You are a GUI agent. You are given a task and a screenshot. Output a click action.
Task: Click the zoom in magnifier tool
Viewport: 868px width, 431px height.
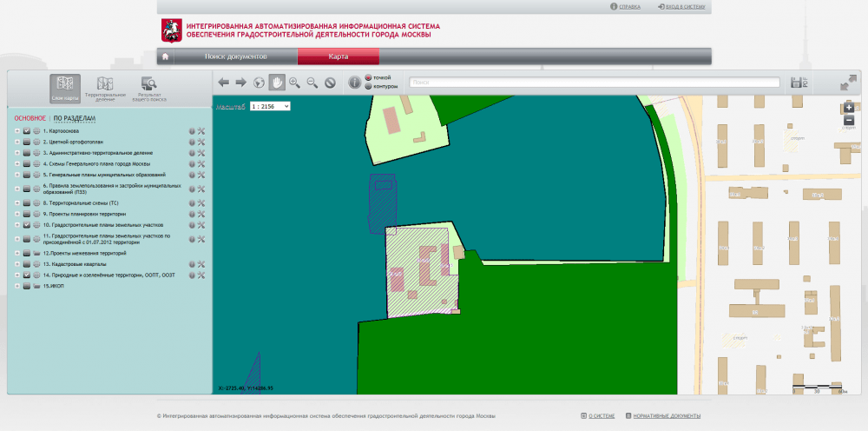(294, 83)
